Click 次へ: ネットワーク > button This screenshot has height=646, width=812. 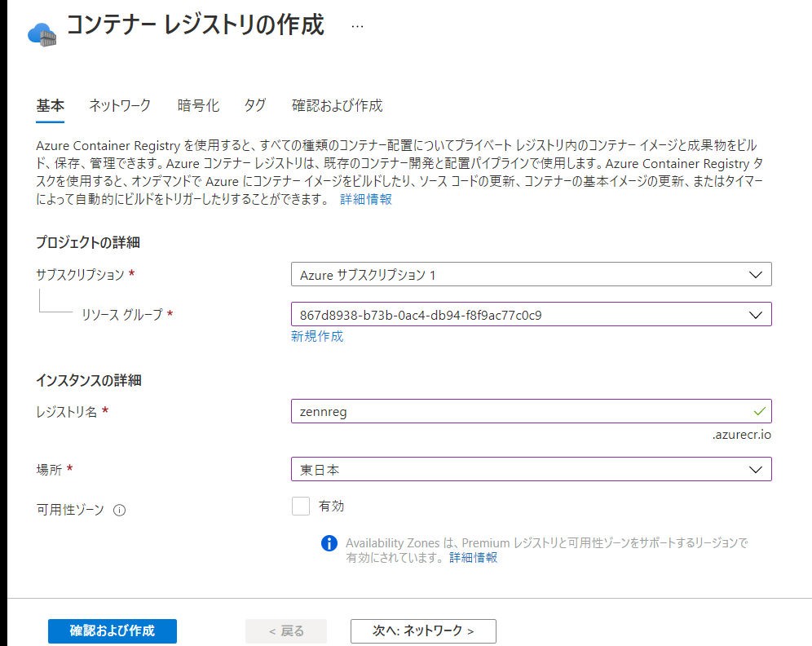423,631
